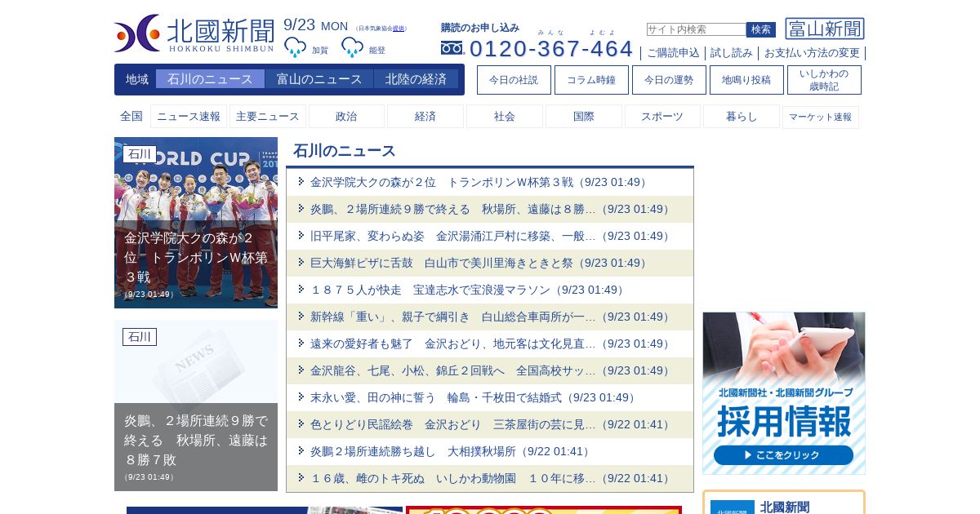Click the 能登 rain weather icon
Screen dimensions: 980x514
pyautogui.click(x=352, y=47)
